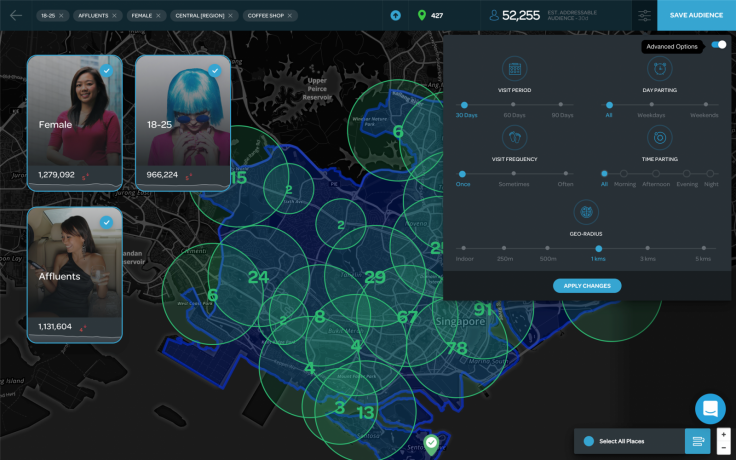The width and height of the screenshot is (736, 460).
Task: Set geo-radius to 250m
Action: (504, 248)
